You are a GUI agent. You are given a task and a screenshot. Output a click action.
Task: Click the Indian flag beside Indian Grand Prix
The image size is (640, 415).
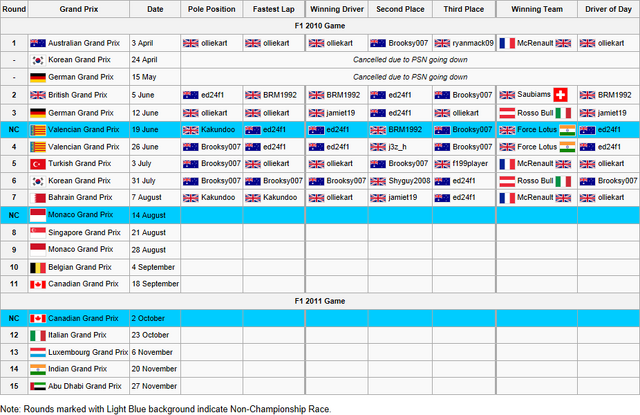click(x=38, y=370)
